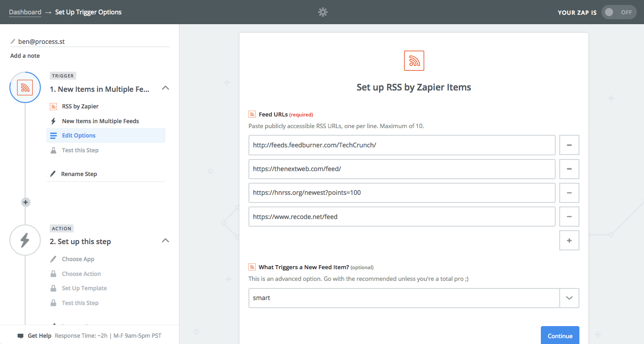Click large RSS icon above form title
The width and height of the screenshot is (644, 344).
point(414,60)
